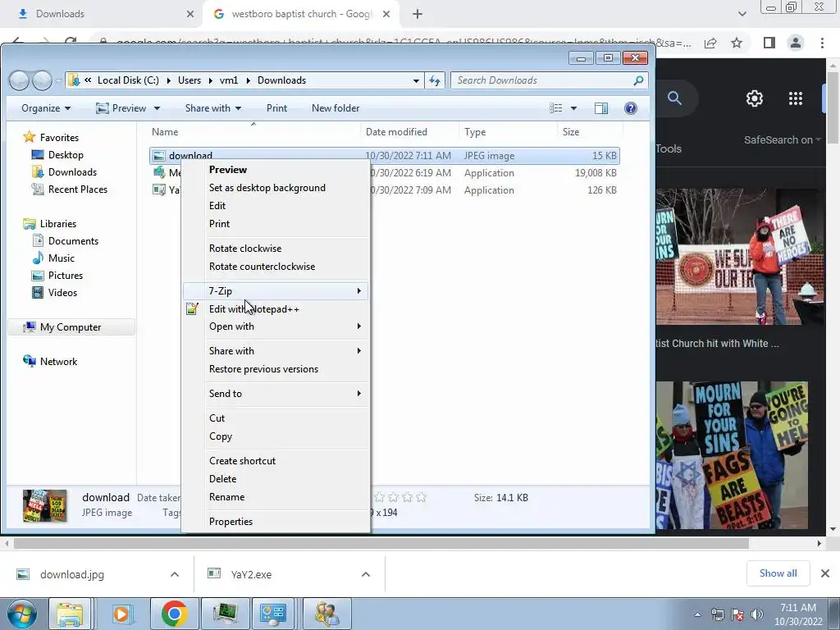Open Google quick settings gear icon
Screen dimensions: 840x630
tap(755, 98)
